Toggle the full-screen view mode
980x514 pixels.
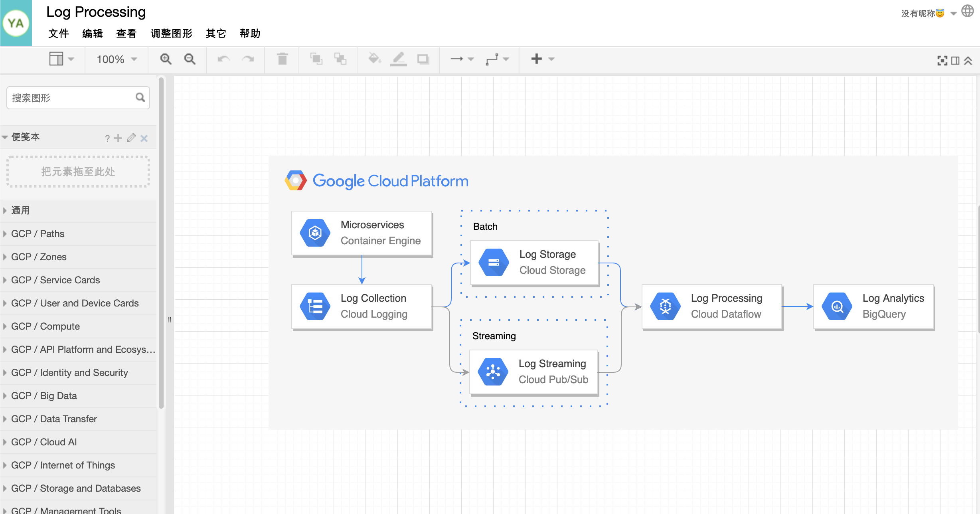[x=942, y=59]
